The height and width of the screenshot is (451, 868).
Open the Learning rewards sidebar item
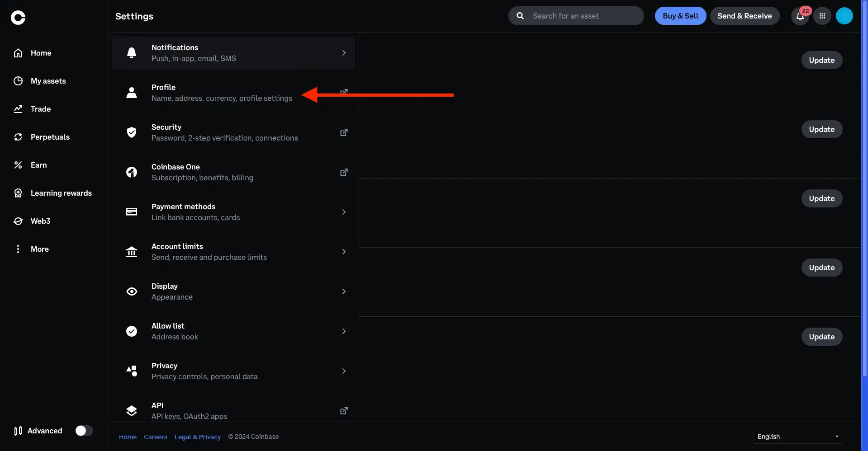point(61,193)
